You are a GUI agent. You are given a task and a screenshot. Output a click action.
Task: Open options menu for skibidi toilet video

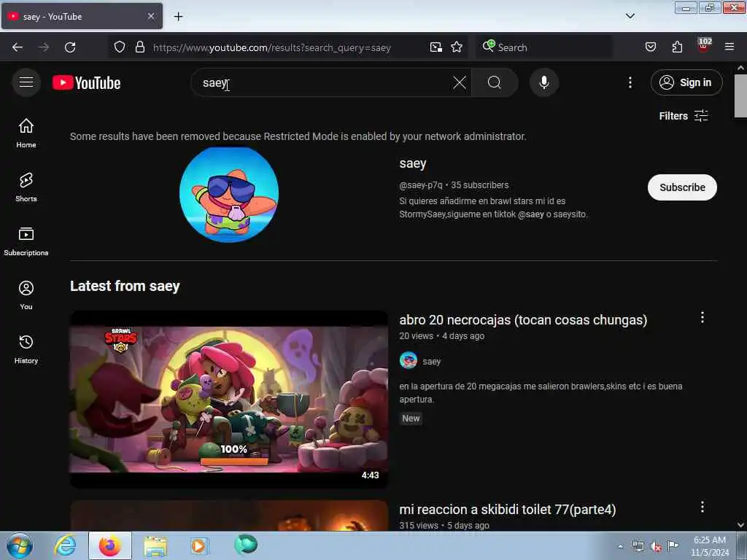pos(703,507)
